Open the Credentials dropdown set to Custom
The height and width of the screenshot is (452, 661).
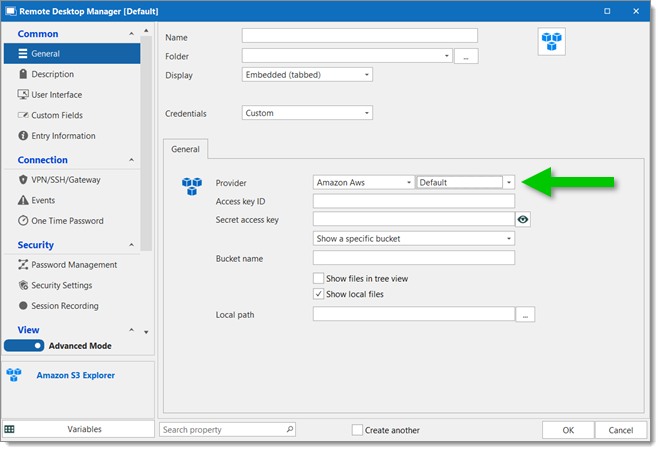[x=307, y=113]
